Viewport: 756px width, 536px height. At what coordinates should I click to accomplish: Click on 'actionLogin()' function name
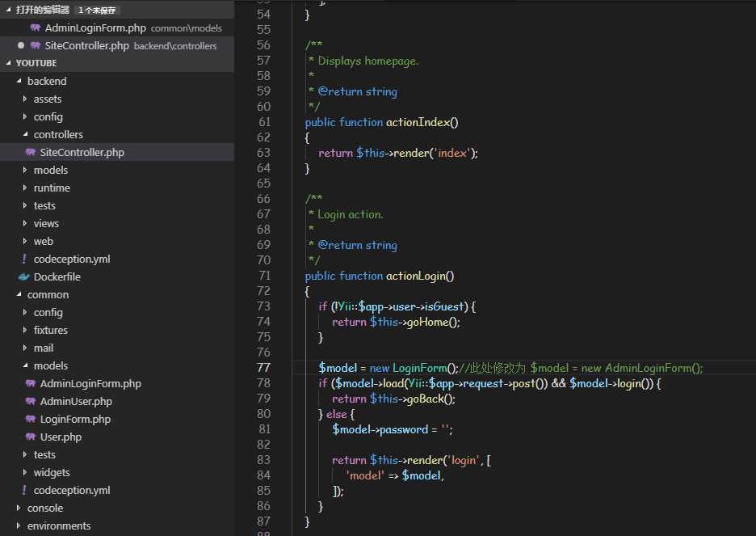[x=420, y=276]
